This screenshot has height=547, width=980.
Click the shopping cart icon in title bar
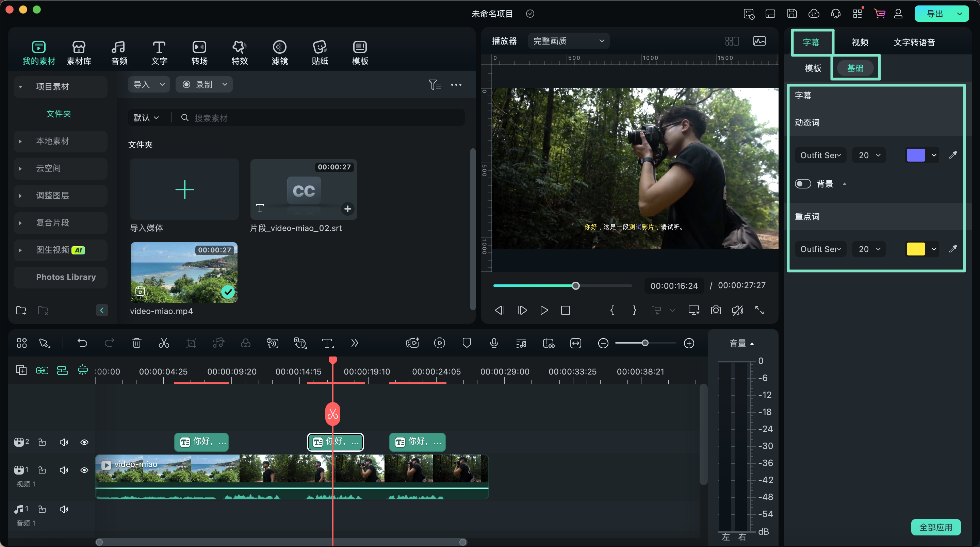(879, 14)
